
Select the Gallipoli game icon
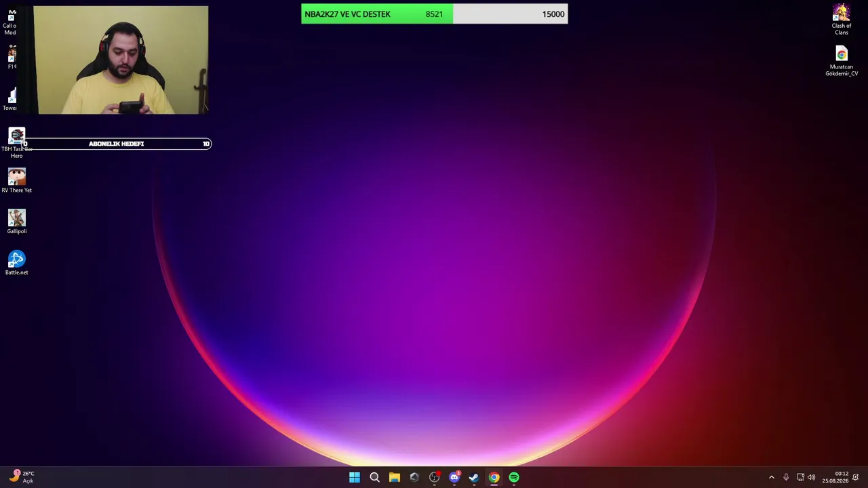[16, 222]
